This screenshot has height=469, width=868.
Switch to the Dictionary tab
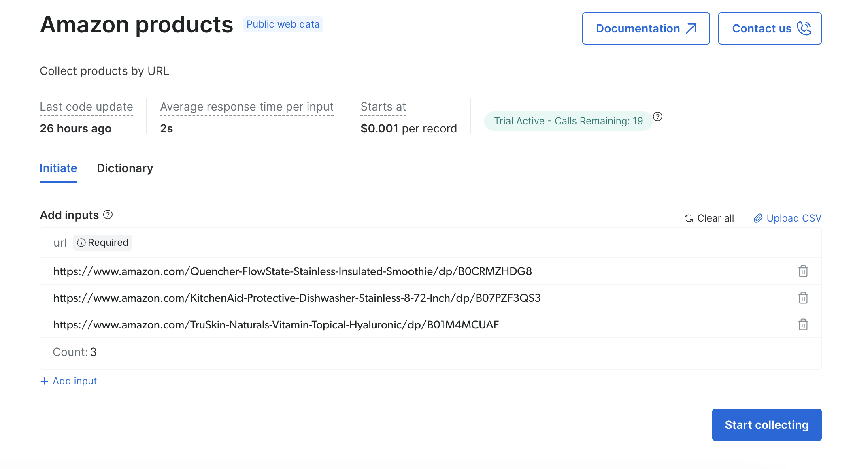pos(125,168)
